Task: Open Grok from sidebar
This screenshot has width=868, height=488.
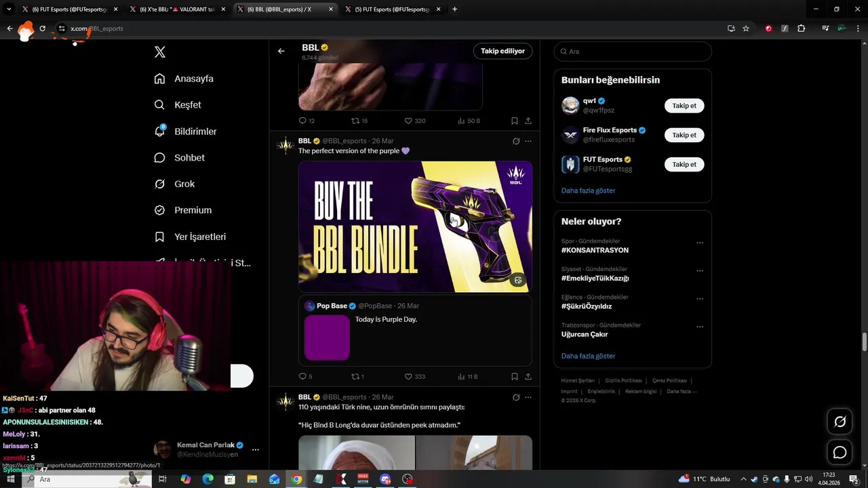Action: point(174,184)
